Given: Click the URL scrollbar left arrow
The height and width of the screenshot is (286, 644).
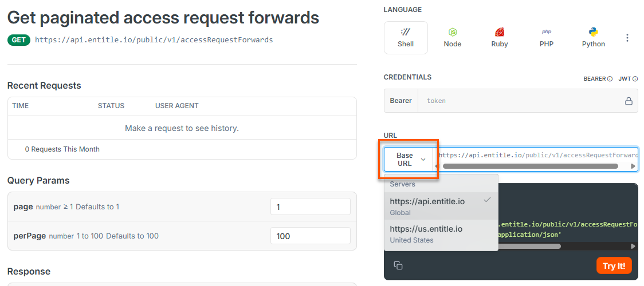Looking at the screenshot, I should [x=437, y=166].
